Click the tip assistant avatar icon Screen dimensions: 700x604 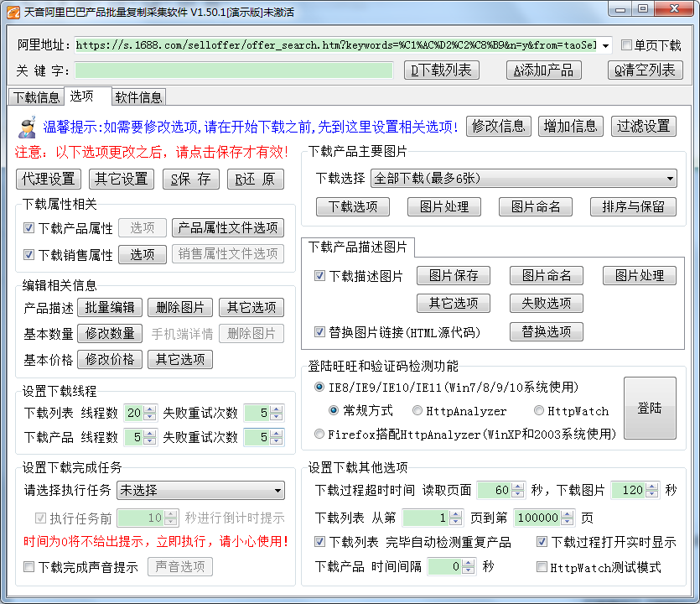pos(28,128)
